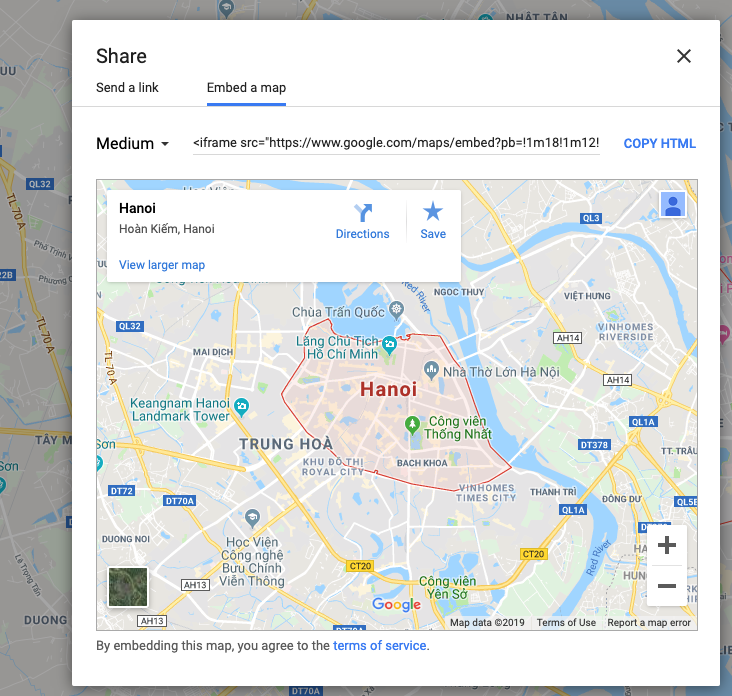Click the Hanoi title in the info card
This screenshot has width=732, height=696.
[x=137, y=208]
